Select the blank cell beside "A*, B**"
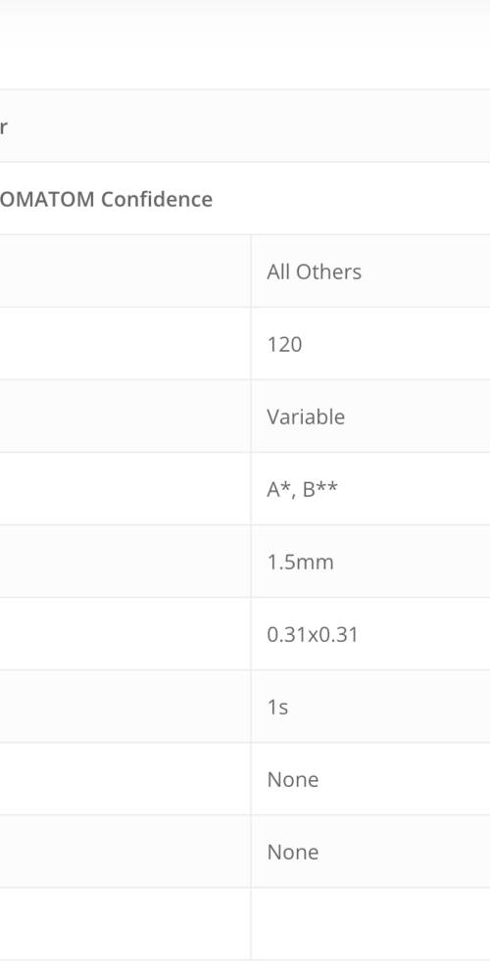Viewport: 490px width, 980px height. point(125,489)
